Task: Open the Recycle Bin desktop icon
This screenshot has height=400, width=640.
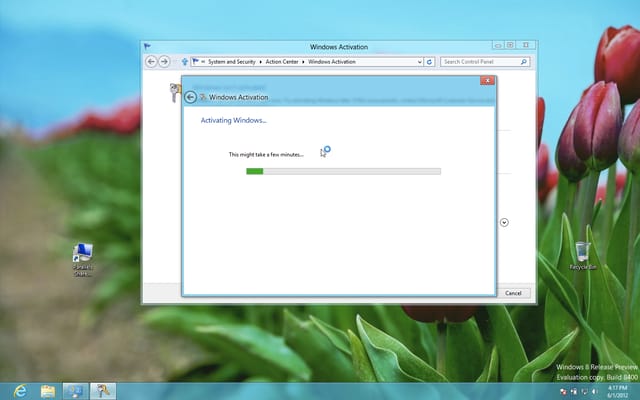Action: [x=582, y=256]
